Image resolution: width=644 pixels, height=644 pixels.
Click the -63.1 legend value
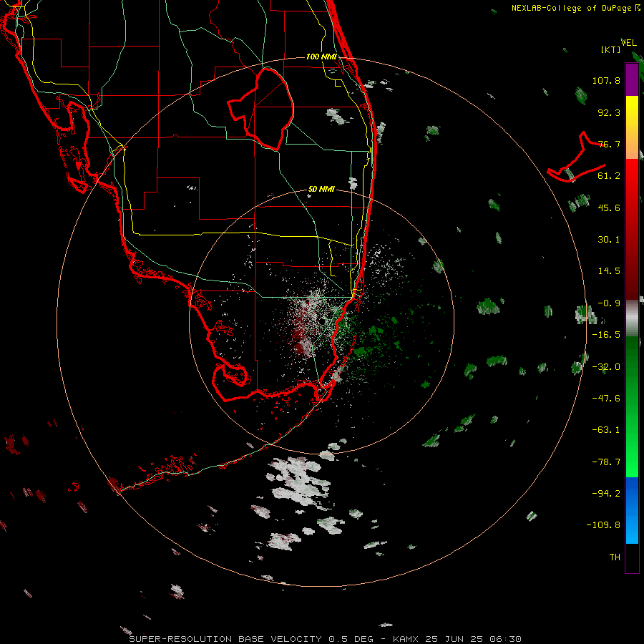pyautogui.click(x=606, y=430)
